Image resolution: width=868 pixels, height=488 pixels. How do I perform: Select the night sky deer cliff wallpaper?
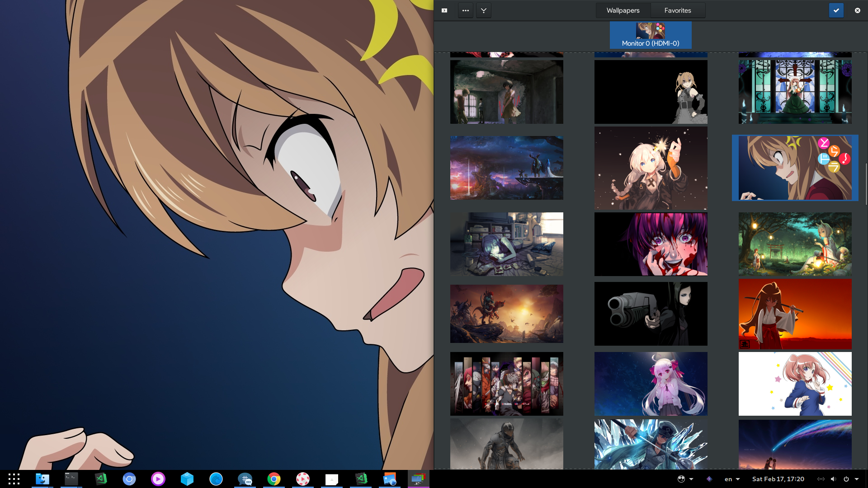click(x=506, y=168)
